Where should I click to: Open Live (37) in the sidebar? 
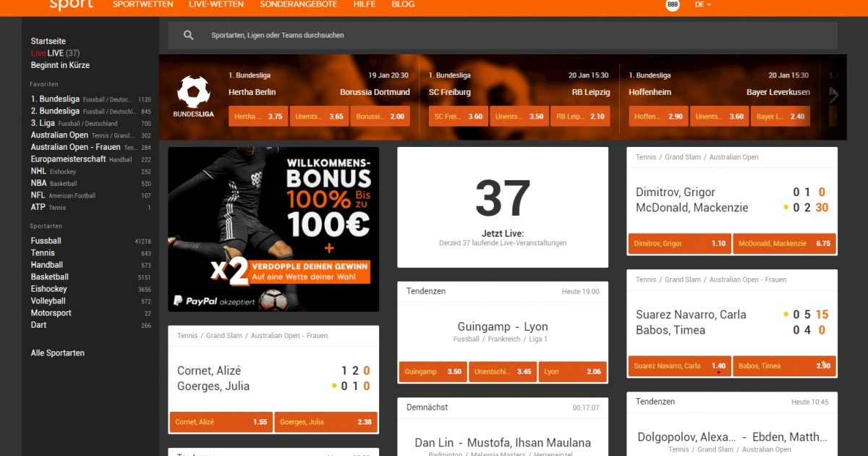coord(55,53)
